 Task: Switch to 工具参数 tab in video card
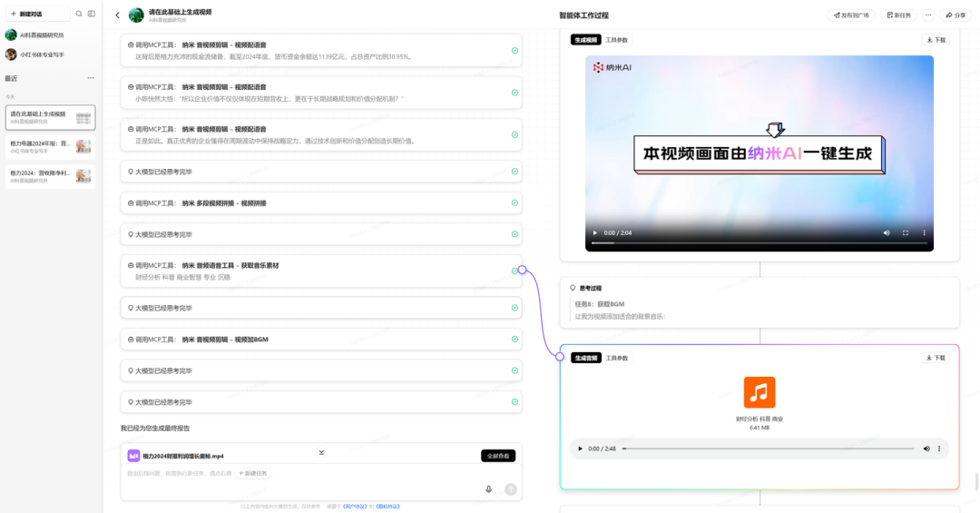(x=617, y=40)
